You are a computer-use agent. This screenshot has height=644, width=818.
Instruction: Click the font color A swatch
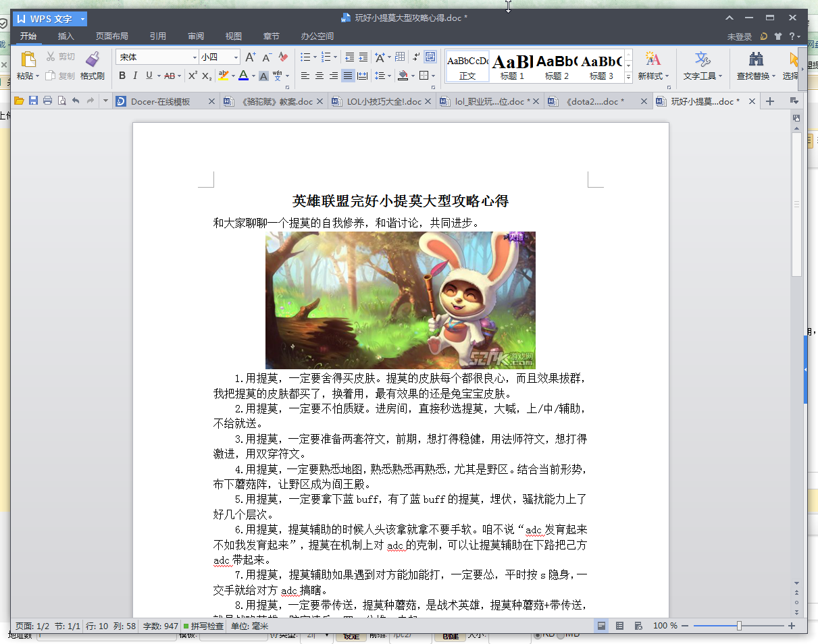point(244,76)
